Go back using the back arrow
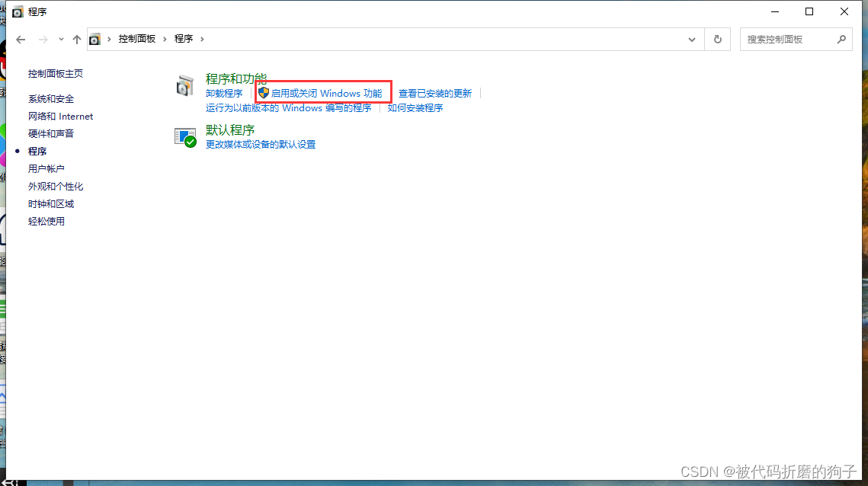 [21, 40]
